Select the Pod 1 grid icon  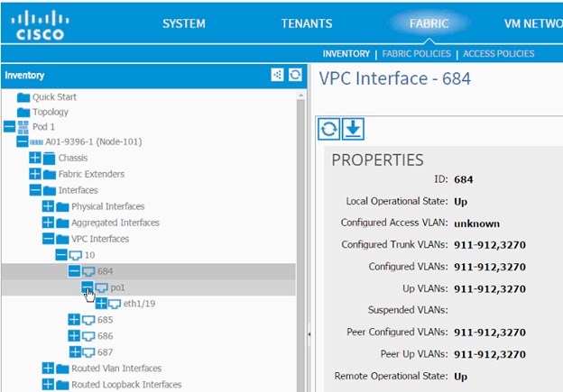pos(23,127)
